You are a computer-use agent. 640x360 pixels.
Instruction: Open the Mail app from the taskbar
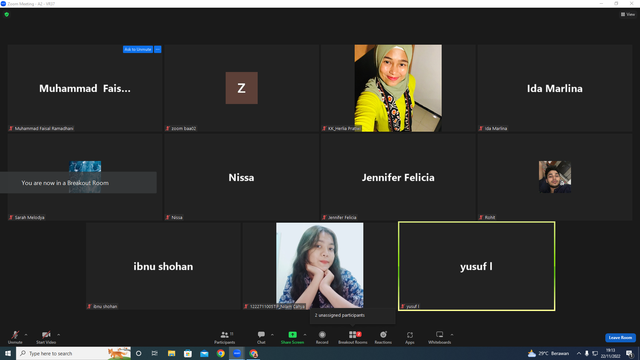(x=204, y=353)
